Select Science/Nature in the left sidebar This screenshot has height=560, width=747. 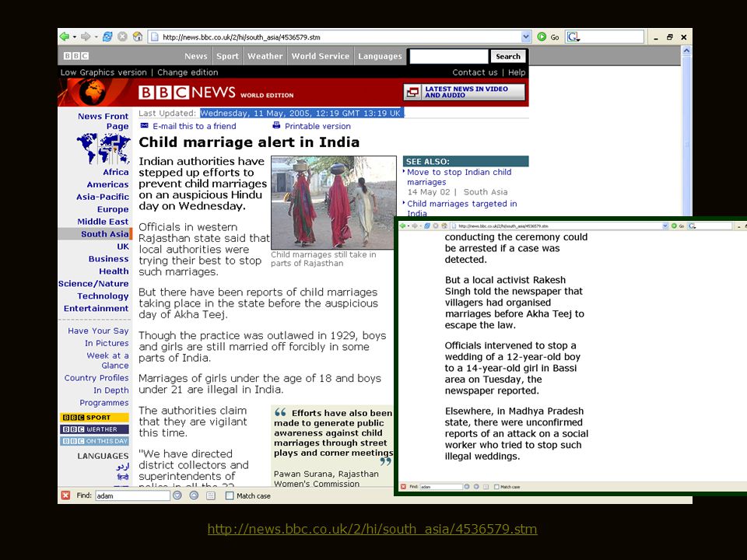(x=93, y=283)
